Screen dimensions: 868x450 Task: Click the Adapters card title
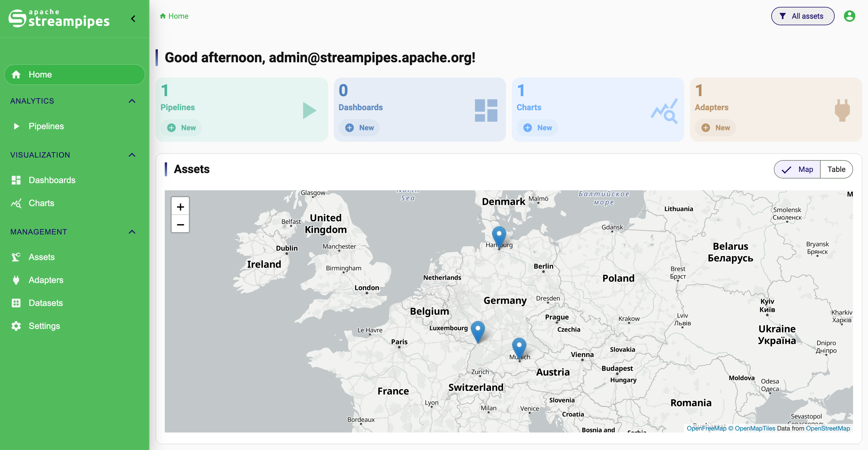pyautogui.click(x=711, y=107)
